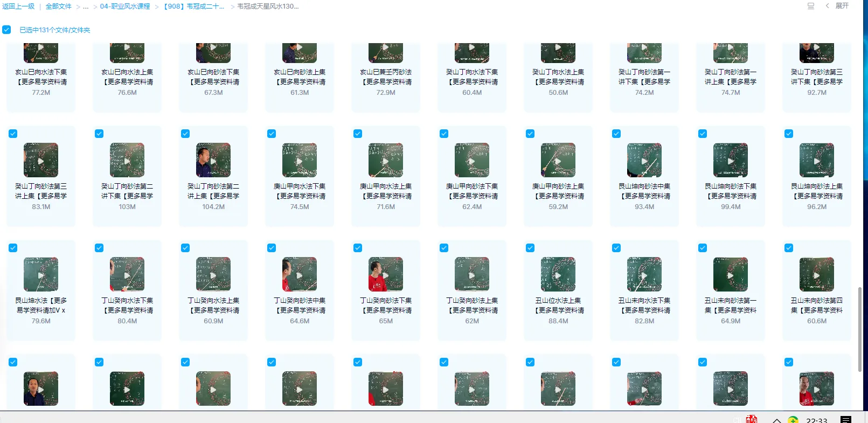Viewport: 868px width, 423px height.
Task: Open 丑山位水法上集 video thumbnail
Action: [558, 274]
